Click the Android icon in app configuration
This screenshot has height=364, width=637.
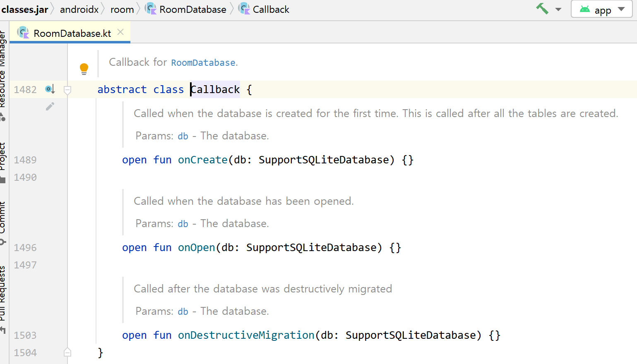pos(585,9)
